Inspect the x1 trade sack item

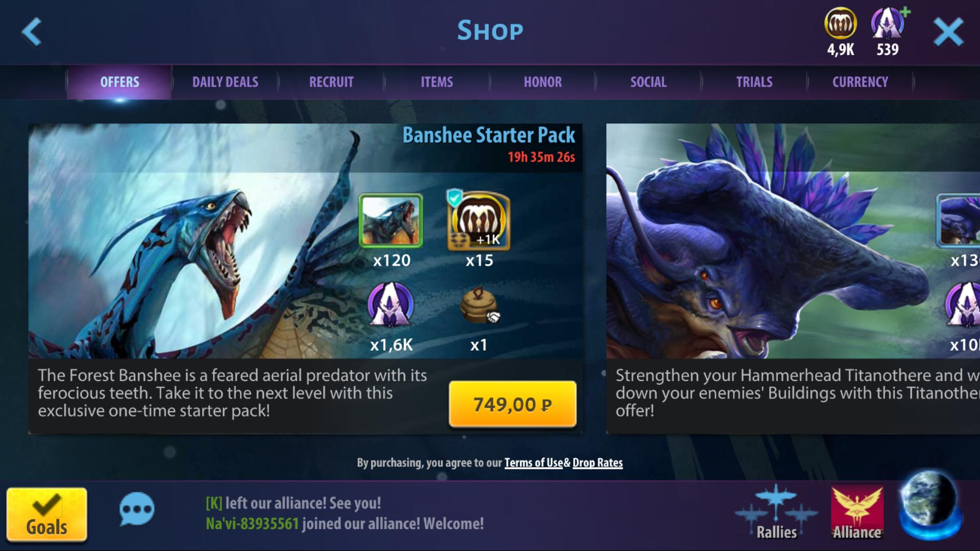click(479, 305)
